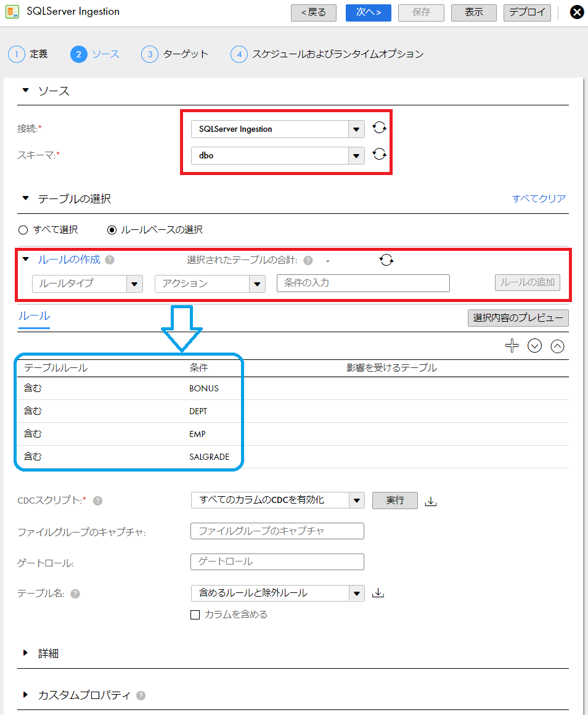Image resolution: width=588 pixels, height=715 pixels.
Task: Refresh the スキーマ schema list
Action: pos(379,154)
